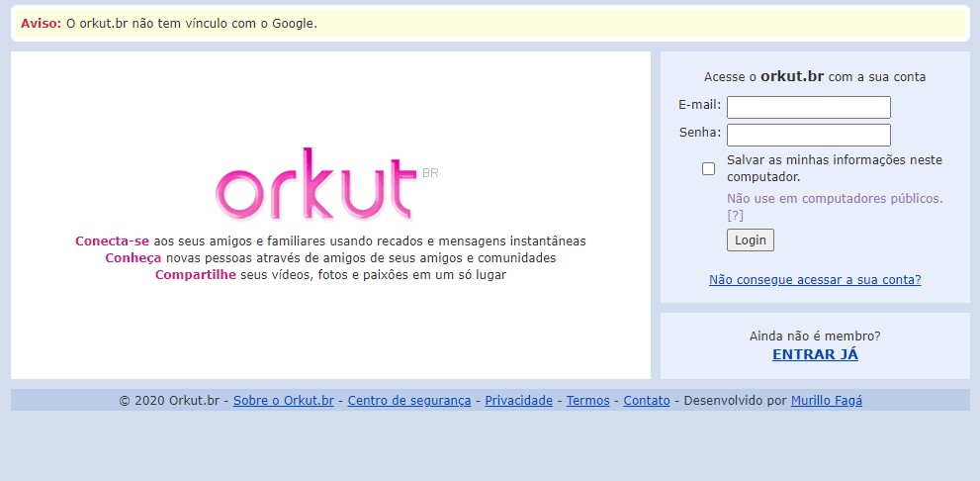980x481 pixels.
Task: Click the red 'Aviso:' notice text
Action: coord(41,23)
